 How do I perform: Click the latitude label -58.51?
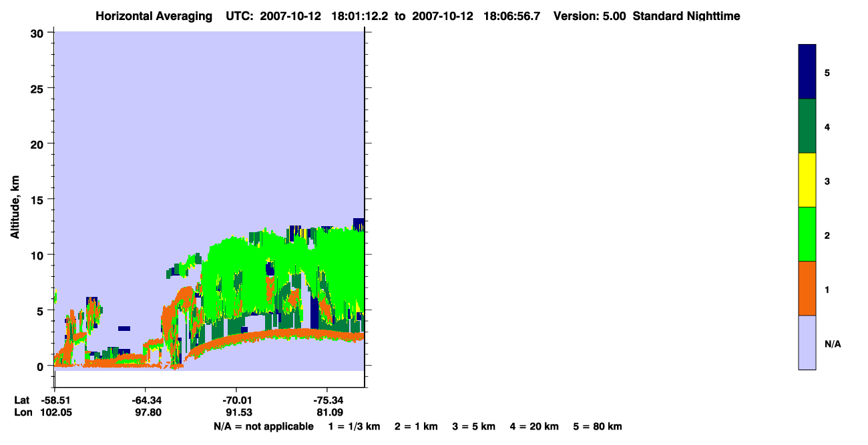pyautogui.click(x=53, y=400)
